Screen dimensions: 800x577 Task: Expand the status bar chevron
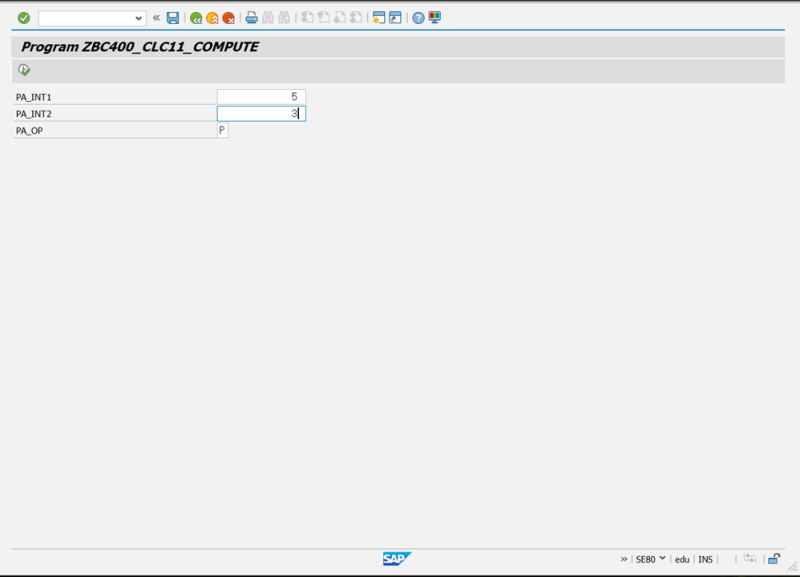(624, 559)
